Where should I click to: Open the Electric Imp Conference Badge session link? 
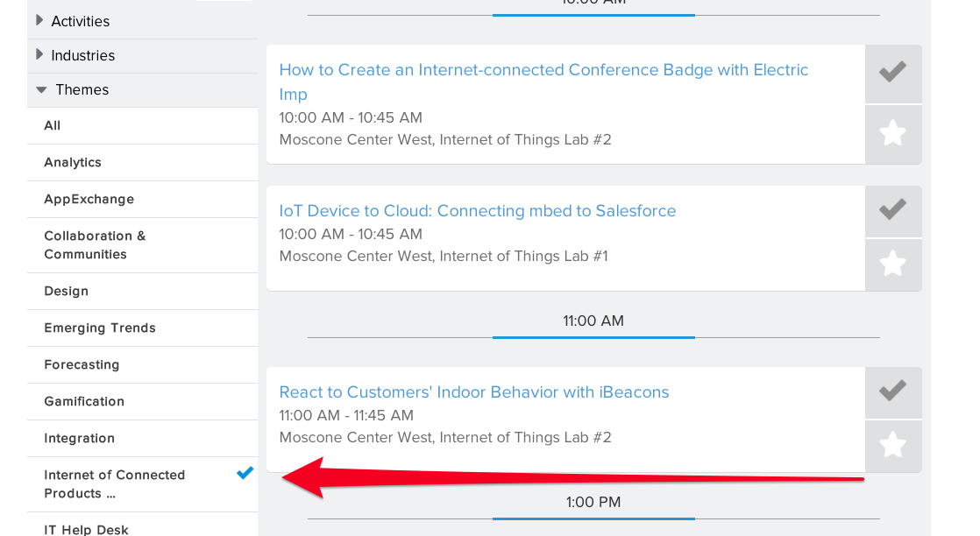(x=543, y=81)
